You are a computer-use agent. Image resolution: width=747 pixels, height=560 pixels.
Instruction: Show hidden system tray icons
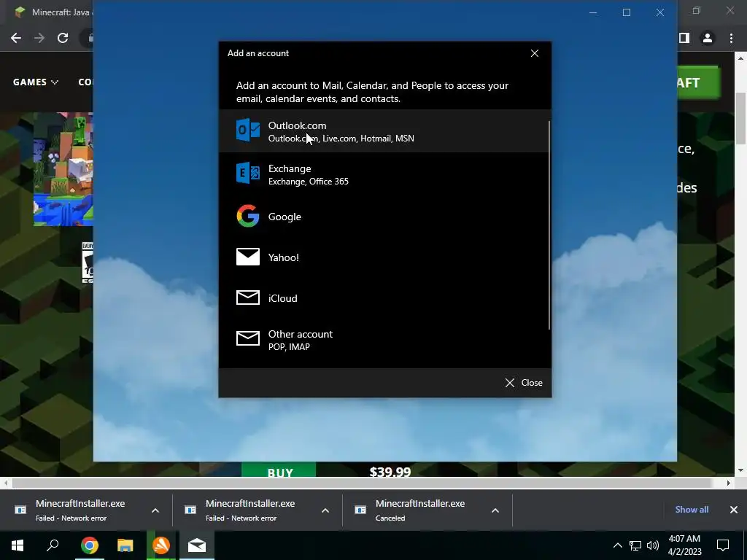pos(617,545)
